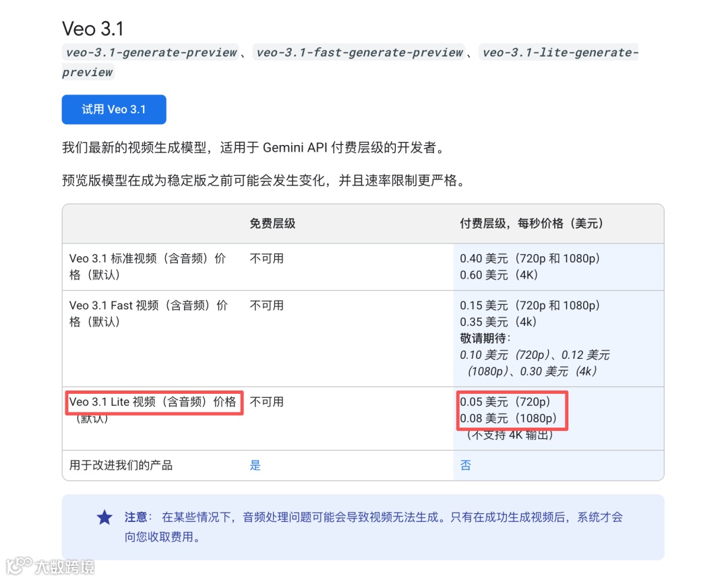
Task: Click 不可用 in the Lite 视频 row
Action: click(266, 402)
